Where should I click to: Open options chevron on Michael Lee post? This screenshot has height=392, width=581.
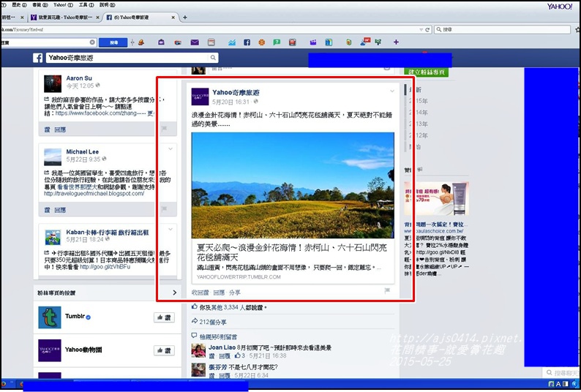pos(170,149)
